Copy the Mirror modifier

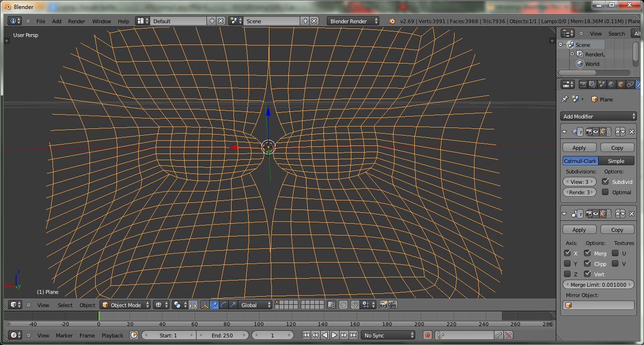pyautogui.click(x=617, y=230)
